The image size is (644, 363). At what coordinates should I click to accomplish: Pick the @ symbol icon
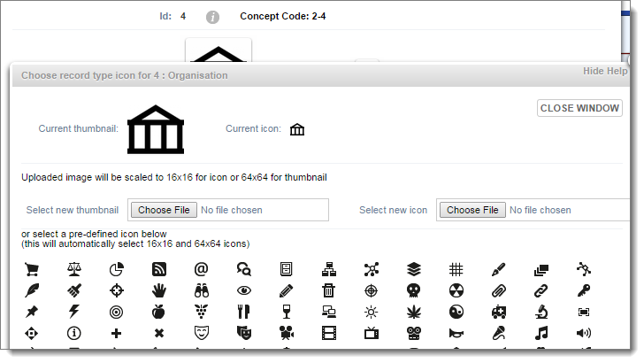(202, 270)
